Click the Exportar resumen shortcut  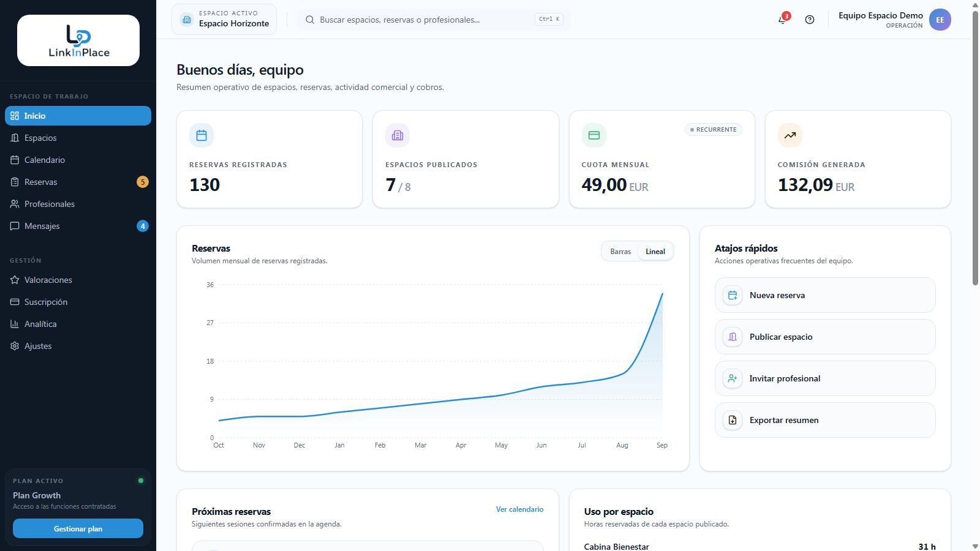pos(825,420)
